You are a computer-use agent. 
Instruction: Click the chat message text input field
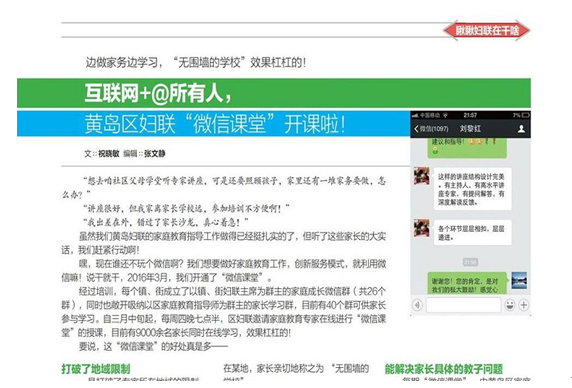tap(463, 305)
